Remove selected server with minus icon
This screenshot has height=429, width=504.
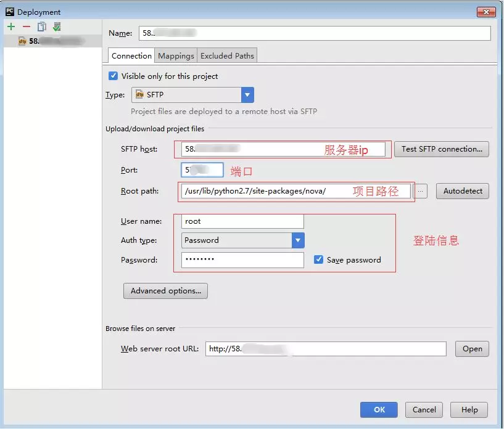pos(27,27)
